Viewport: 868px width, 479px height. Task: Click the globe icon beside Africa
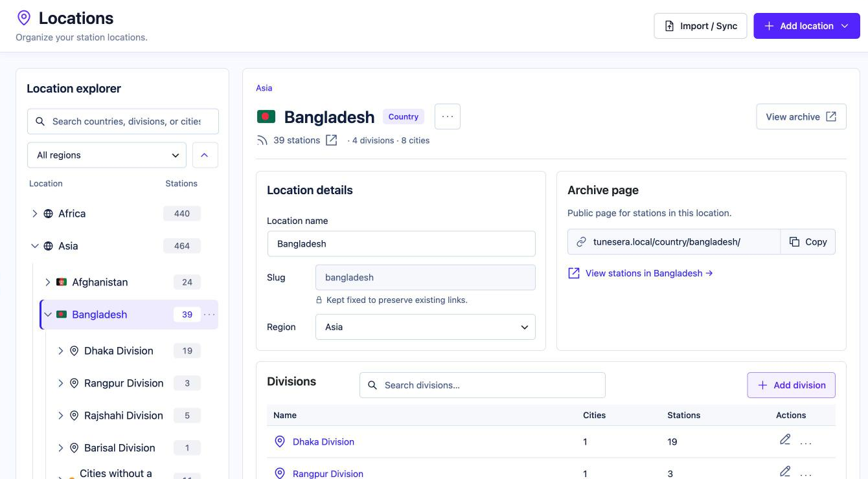[x=48, y=214]
